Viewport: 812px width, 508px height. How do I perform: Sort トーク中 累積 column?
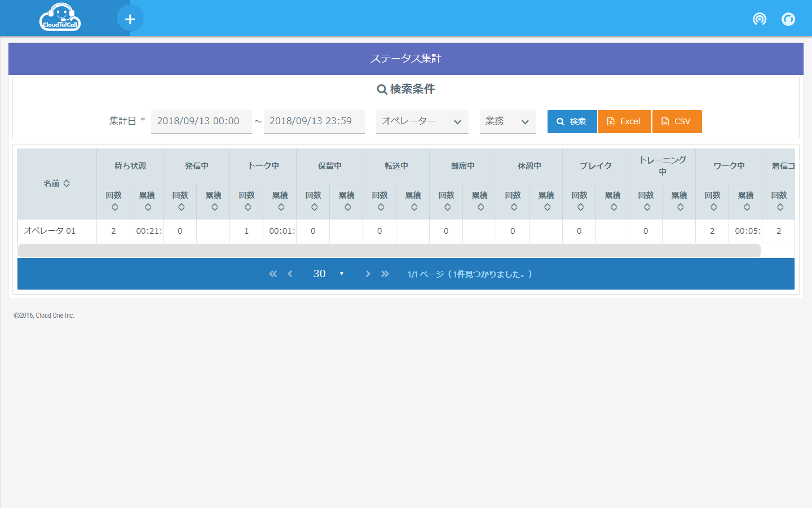[x=280, y=201]
